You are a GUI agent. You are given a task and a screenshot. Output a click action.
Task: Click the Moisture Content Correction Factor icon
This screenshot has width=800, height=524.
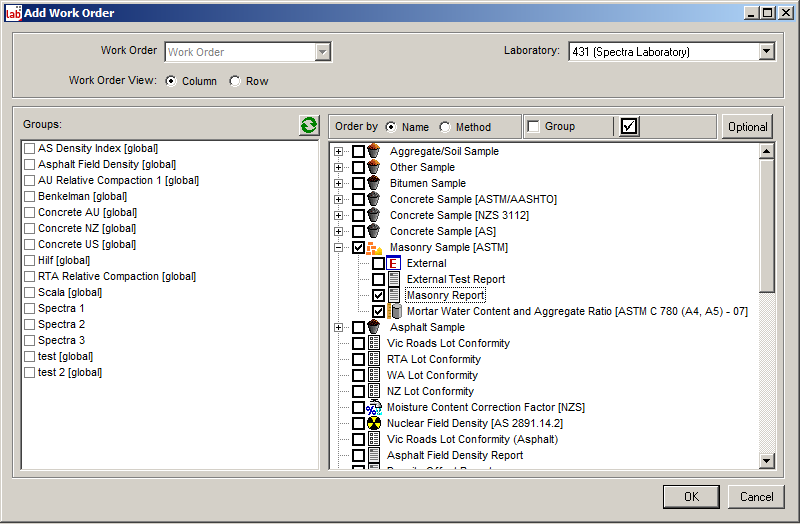point(374,407)
